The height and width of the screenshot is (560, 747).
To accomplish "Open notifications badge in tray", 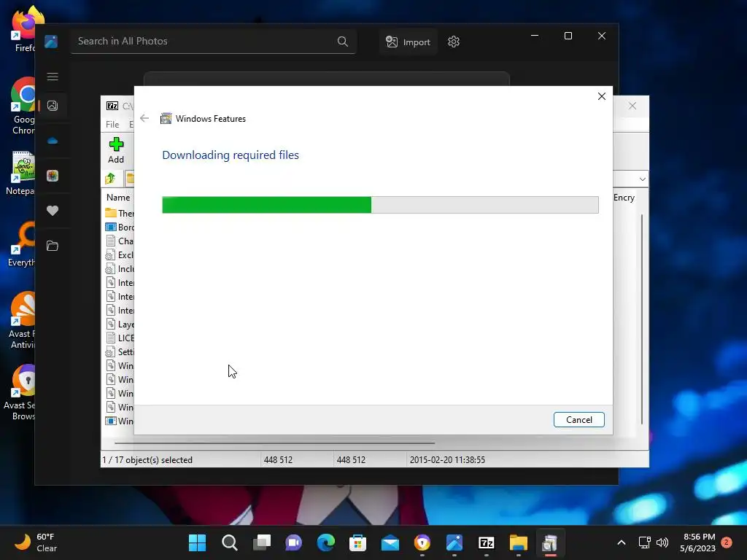I will [727, 542].
